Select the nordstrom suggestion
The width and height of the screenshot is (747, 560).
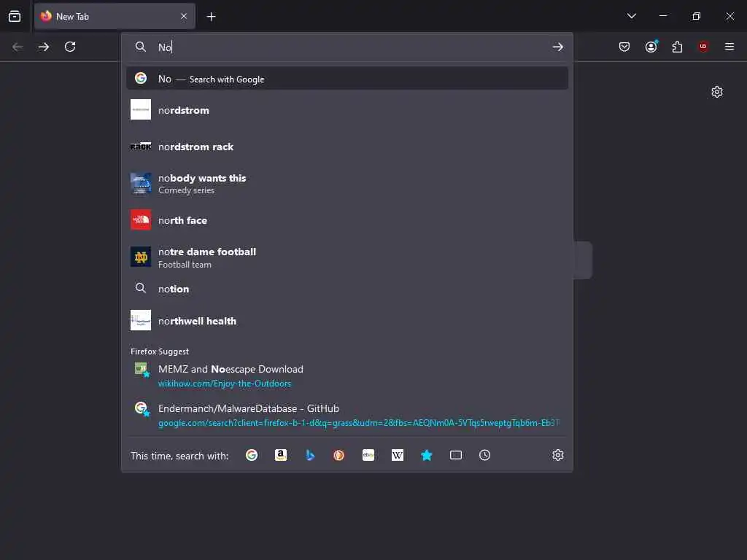347,110
